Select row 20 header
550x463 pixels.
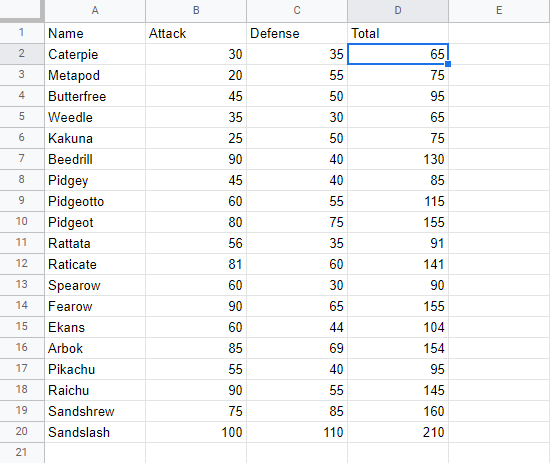click(22, 432)
